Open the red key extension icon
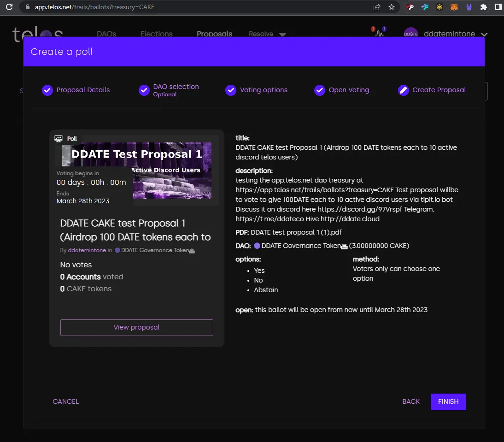504x442 pixels. 410,7
